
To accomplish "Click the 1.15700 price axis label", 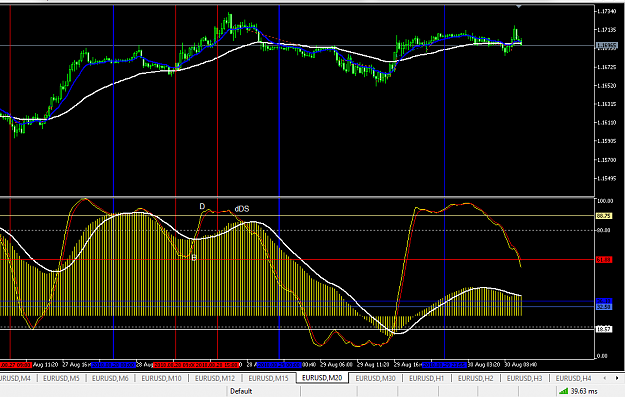I will (x=607, y=160).
